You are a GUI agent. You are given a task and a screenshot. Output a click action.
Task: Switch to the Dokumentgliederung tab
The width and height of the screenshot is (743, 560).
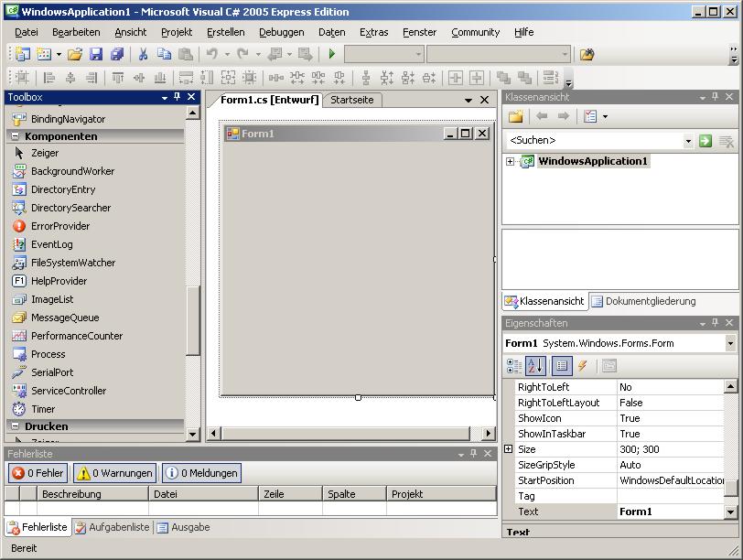coord(644,301)
